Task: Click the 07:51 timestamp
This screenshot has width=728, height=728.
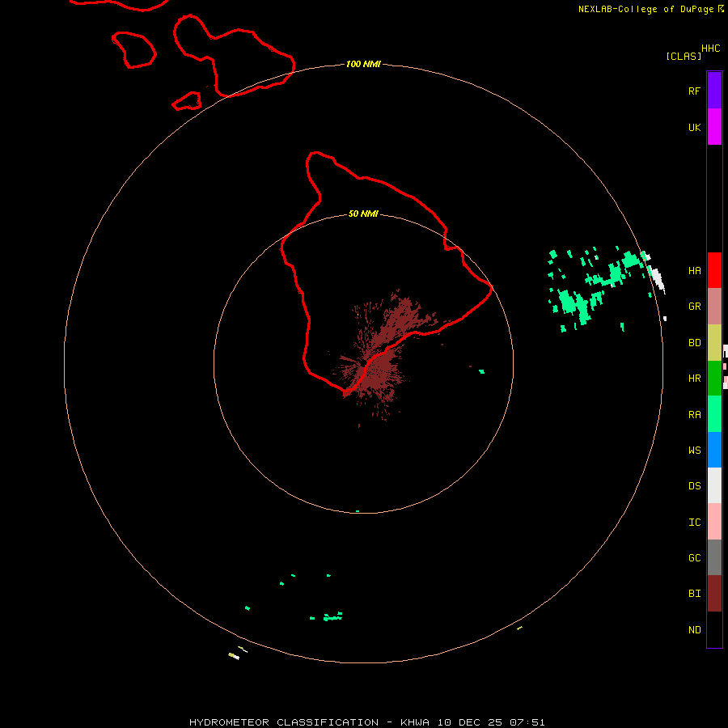Action: pos(527,722)
